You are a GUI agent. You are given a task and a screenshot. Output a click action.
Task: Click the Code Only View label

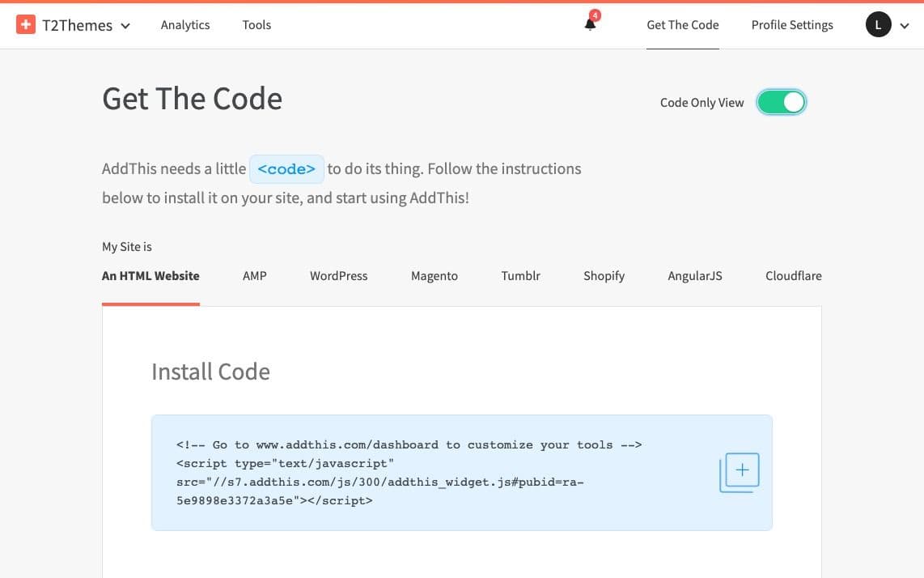coord(701,103)
